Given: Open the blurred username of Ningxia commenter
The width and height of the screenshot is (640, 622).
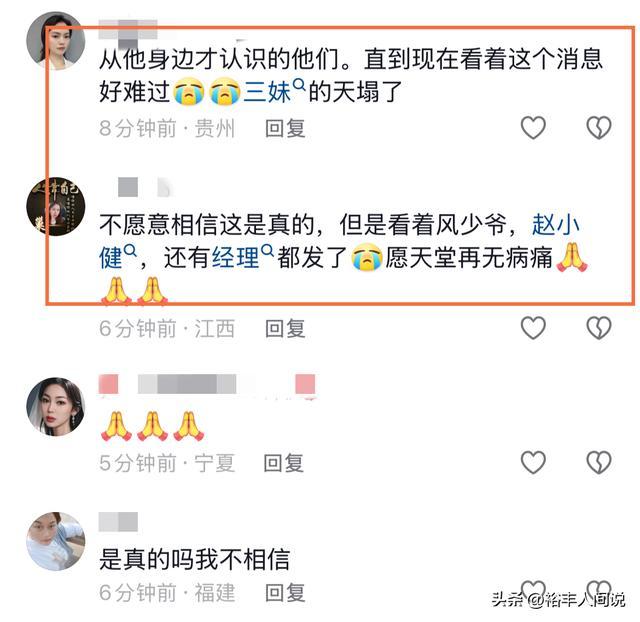Looking at the screenshot, I should (x=207, y=384).
